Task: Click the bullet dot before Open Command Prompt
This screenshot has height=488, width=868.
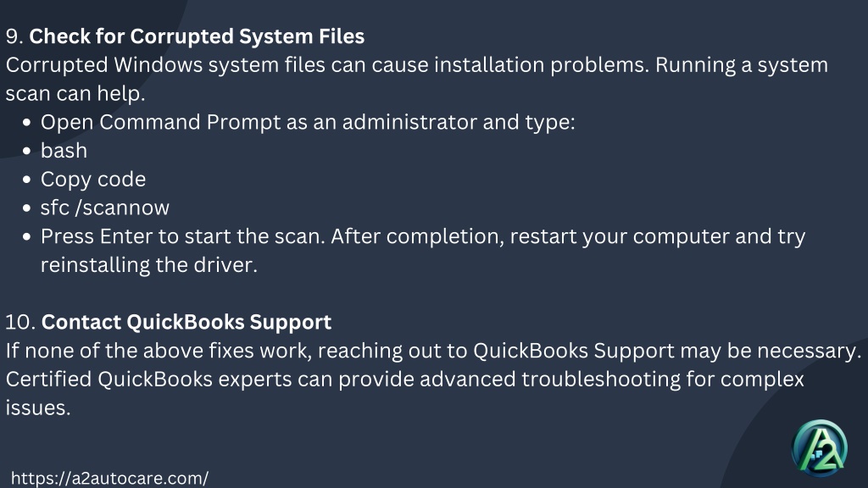Action: point(26,122)
